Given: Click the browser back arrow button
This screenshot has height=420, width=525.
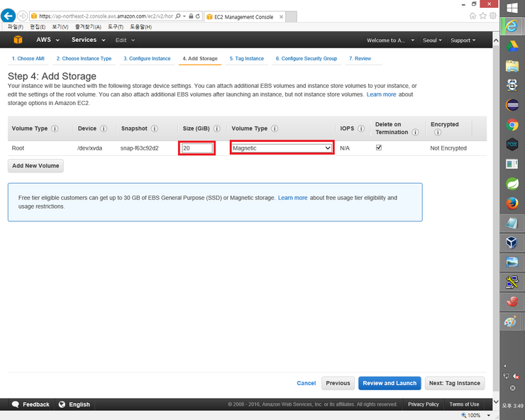Looking at the screenshot, I should pos(9,15).
